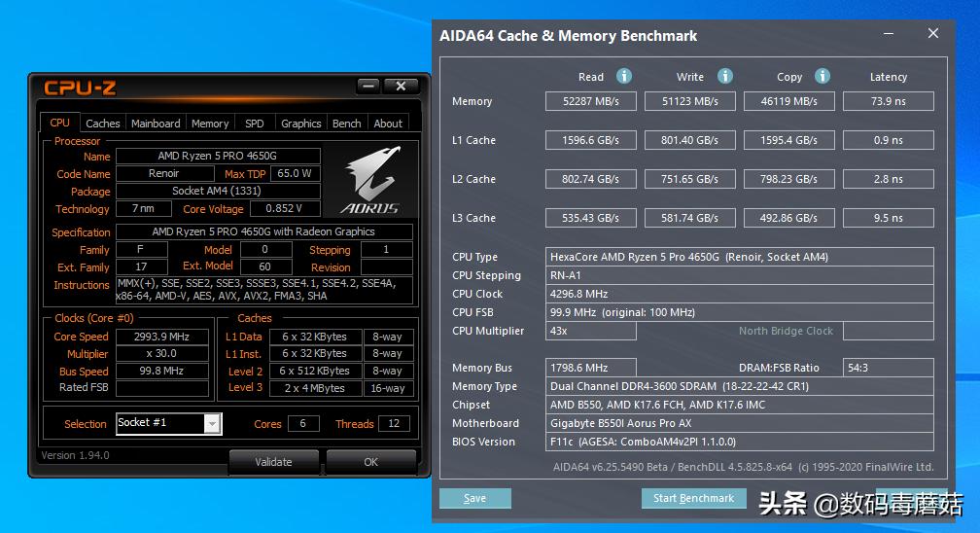
Task: Minimize the CPU-Z window
Action: [x=368, y=86]
